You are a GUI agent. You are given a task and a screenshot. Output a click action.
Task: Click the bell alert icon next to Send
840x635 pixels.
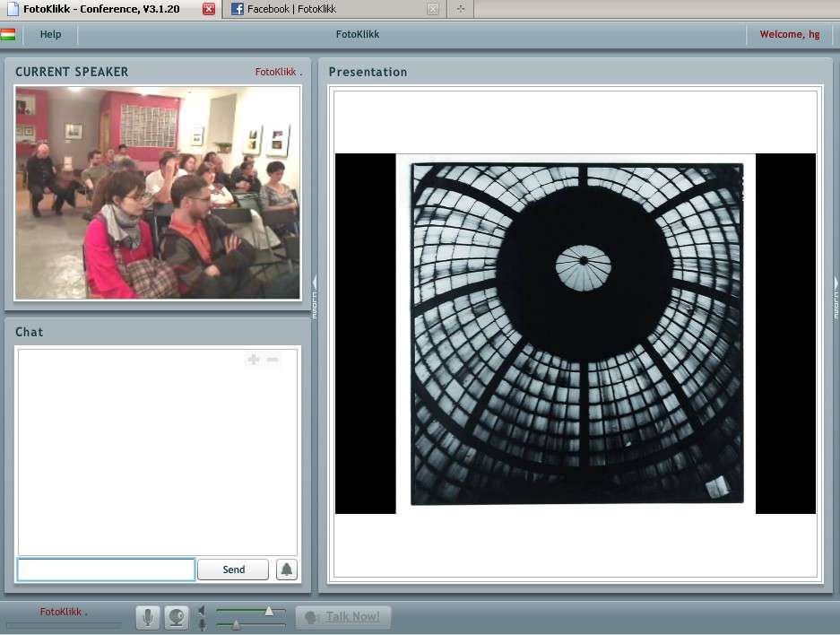[287, 570]
